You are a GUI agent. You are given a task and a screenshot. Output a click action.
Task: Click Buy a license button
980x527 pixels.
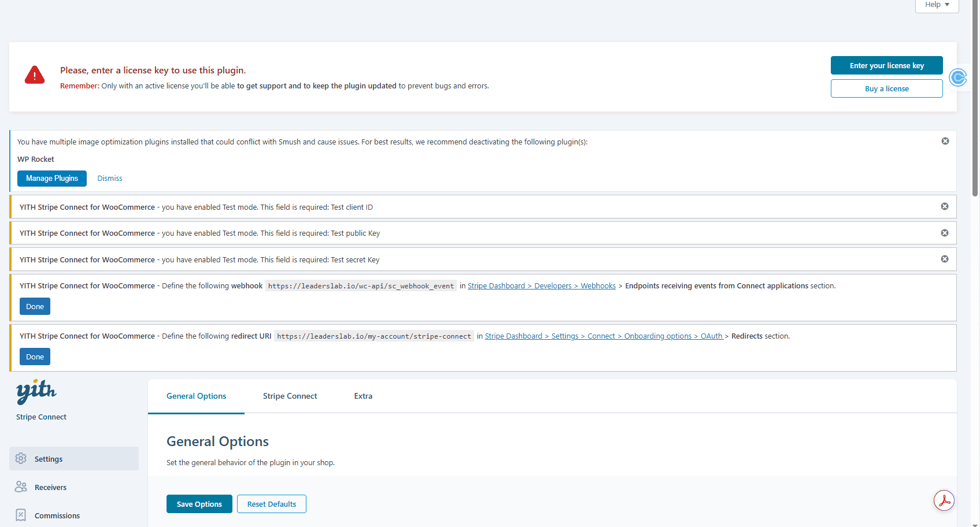(887, 88)
